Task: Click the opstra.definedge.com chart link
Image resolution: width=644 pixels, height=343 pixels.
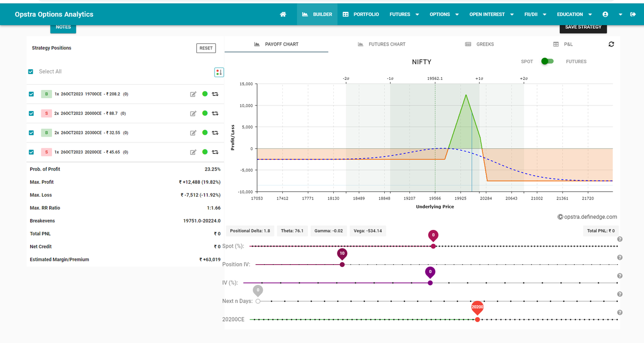Action: (x=587, y=217)
